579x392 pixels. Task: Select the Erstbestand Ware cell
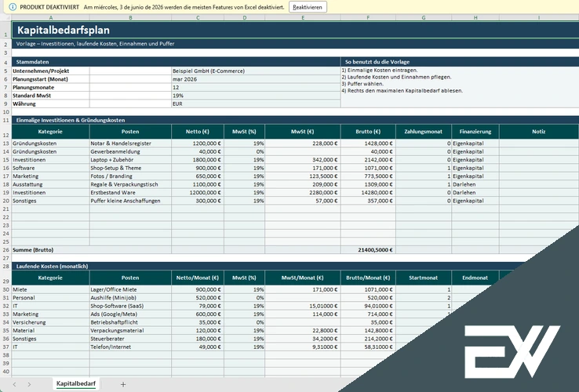point(130,192)
